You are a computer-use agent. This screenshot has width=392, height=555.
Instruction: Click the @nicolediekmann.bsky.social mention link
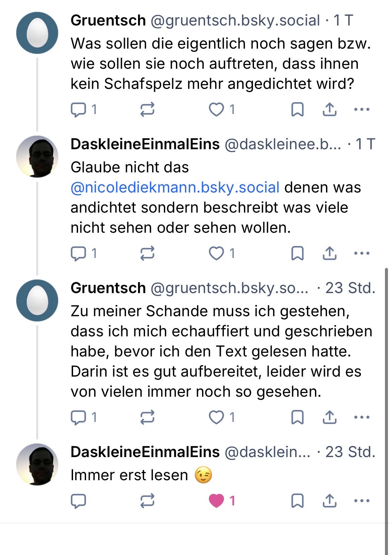tap(175, 187)
